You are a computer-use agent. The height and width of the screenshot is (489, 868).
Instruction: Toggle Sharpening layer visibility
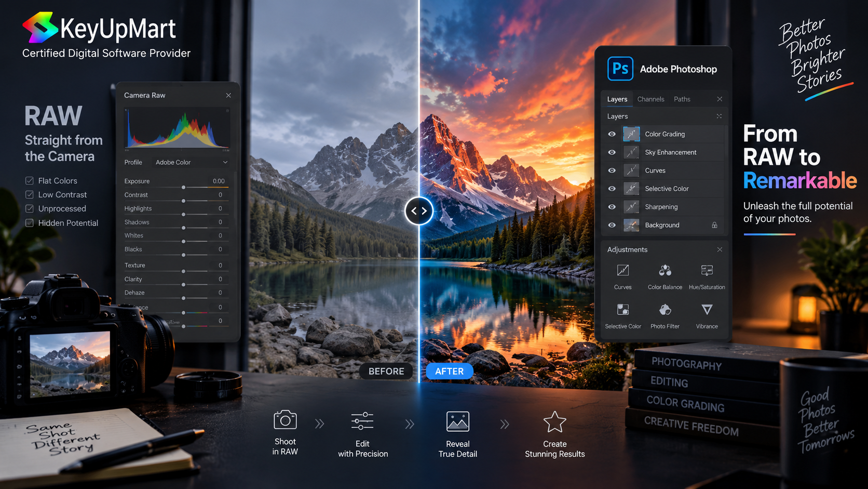click(612, 207)
